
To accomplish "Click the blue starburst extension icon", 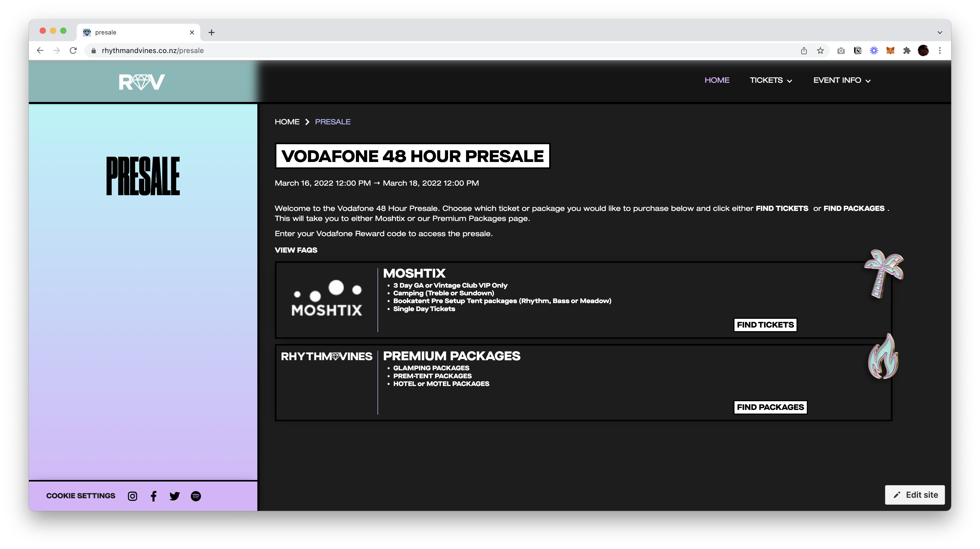I will pos(874,50).
